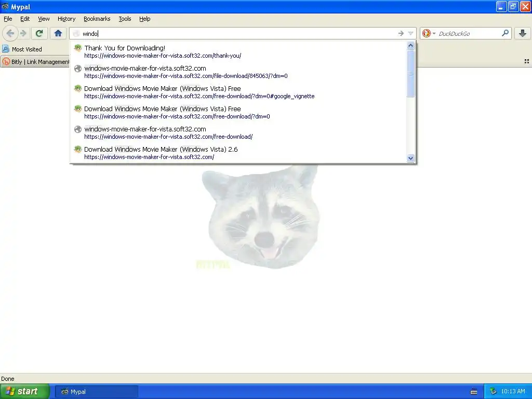The height and width of the screenshot is (399, 532).
Task: Open the Downloads arrow button
Action: click(x=523, y=33)
